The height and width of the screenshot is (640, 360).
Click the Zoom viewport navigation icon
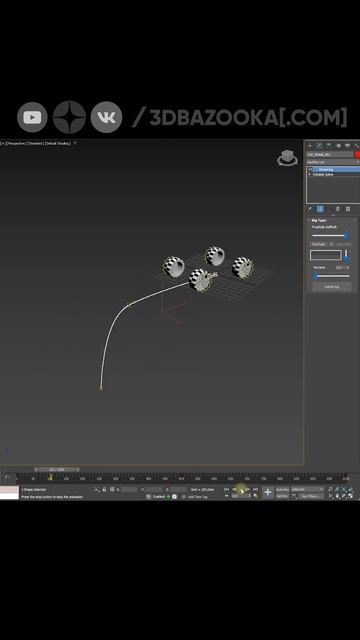pyautogui.click(x=330, y=489)
